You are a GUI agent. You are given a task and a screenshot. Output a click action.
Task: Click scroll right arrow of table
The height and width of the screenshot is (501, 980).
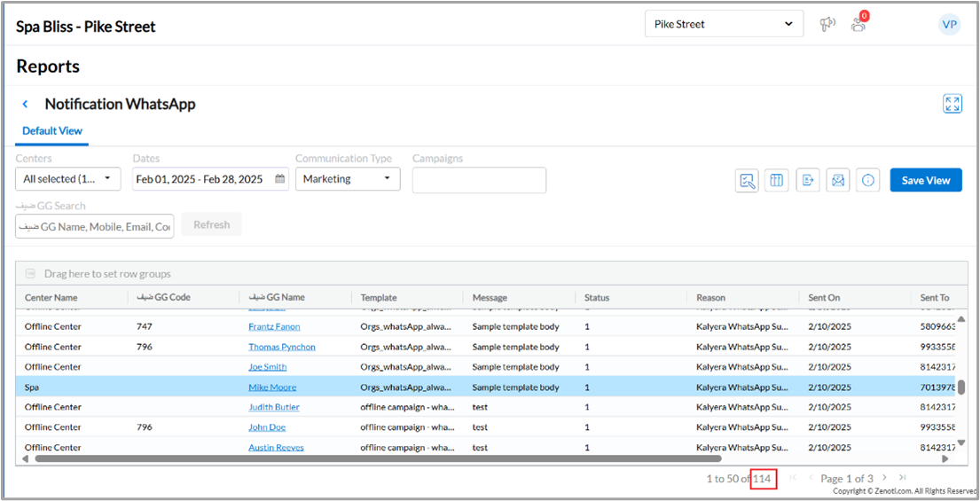tap(945, 458)
